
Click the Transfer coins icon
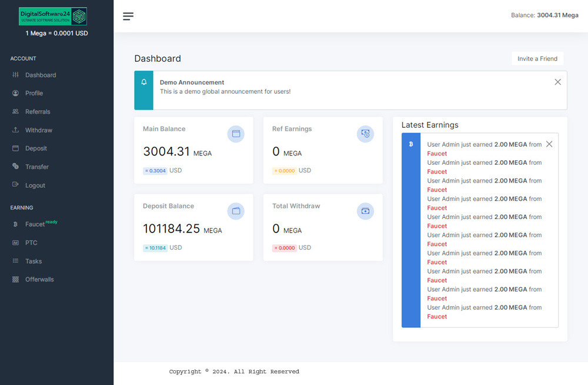click(x=15, y=167)
